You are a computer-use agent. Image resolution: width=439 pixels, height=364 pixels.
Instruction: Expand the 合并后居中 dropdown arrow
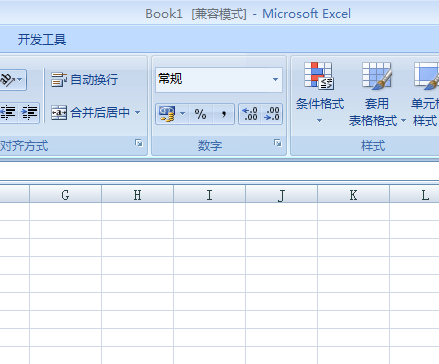(137, 113)
